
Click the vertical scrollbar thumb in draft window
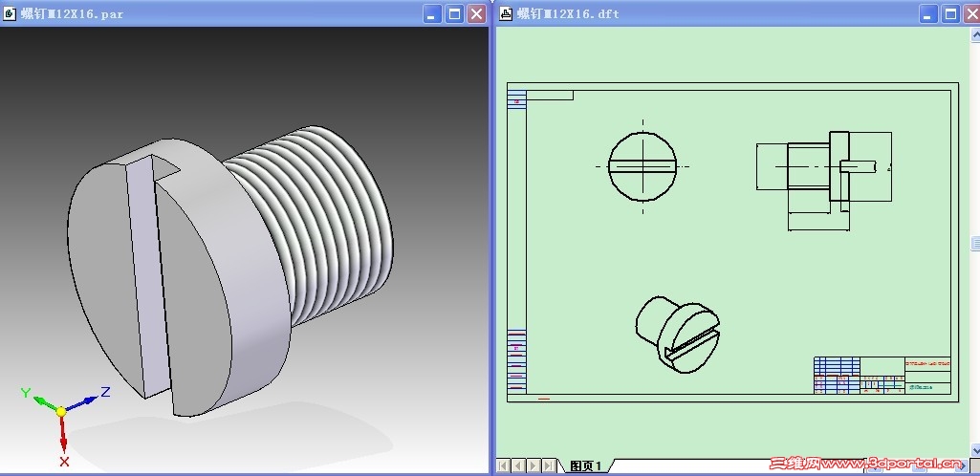975,243
